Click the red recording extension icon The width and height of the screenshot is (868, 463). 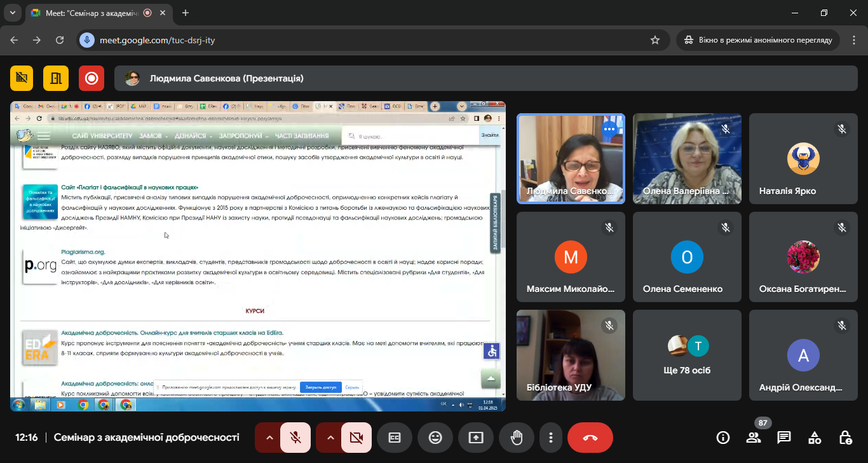coord(92,78)
